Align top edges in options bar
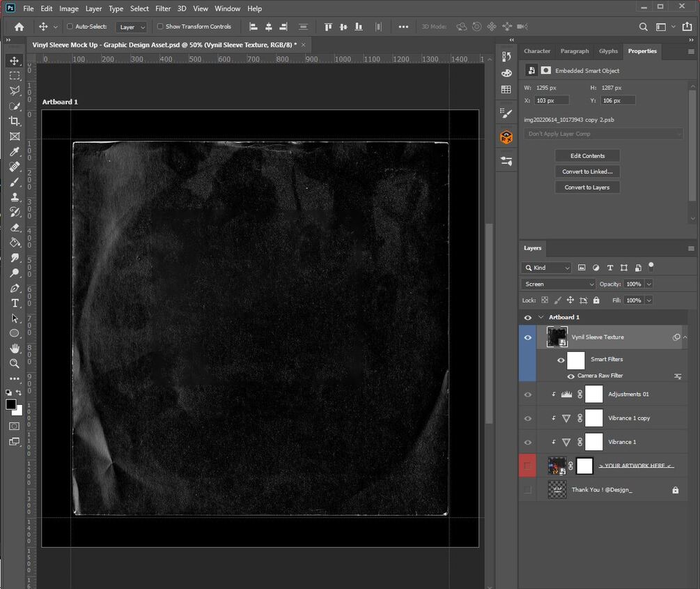The image size is (700, 589). coord(328,26)
